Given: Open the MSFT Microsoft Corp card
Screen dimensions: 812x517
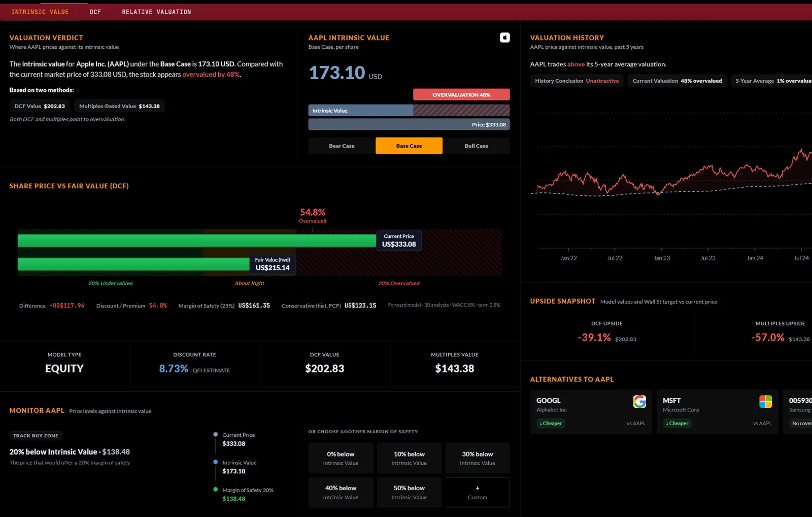Looking at the screenshot, I should tap(717, 411).
